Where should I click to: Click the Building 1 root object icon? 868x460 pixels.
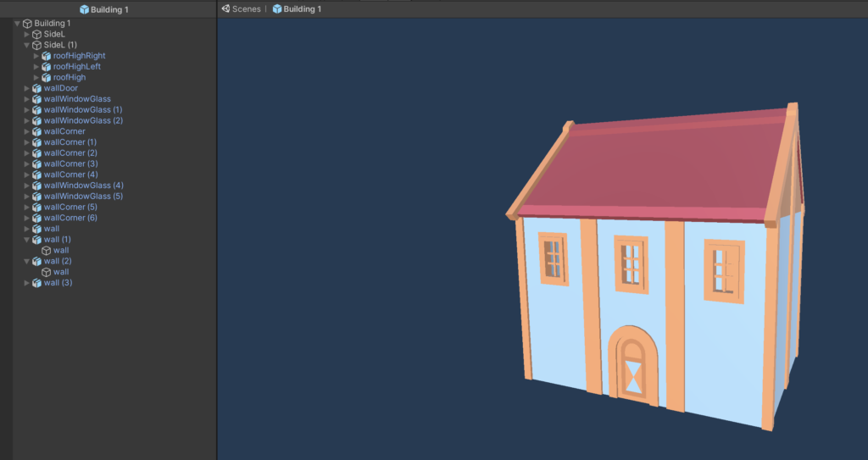pyautogui.click(x=27, y=23)
